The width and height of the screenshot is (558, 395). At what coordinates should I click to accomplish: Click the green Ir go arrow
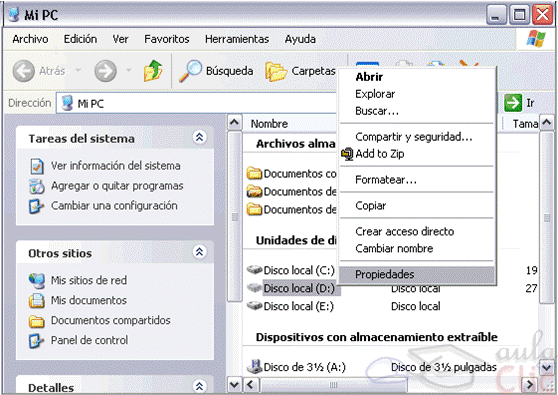pyautogui.click(x=513, y=103)
